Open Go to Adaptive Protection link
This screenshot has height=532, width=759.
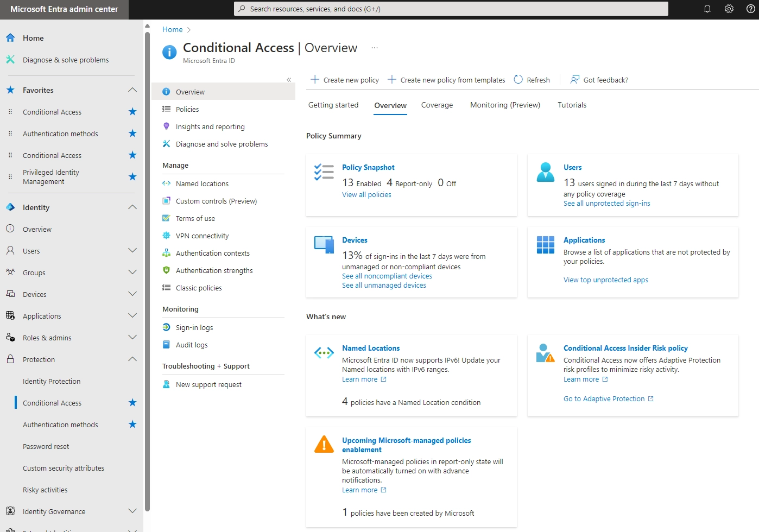pos(609,399)
